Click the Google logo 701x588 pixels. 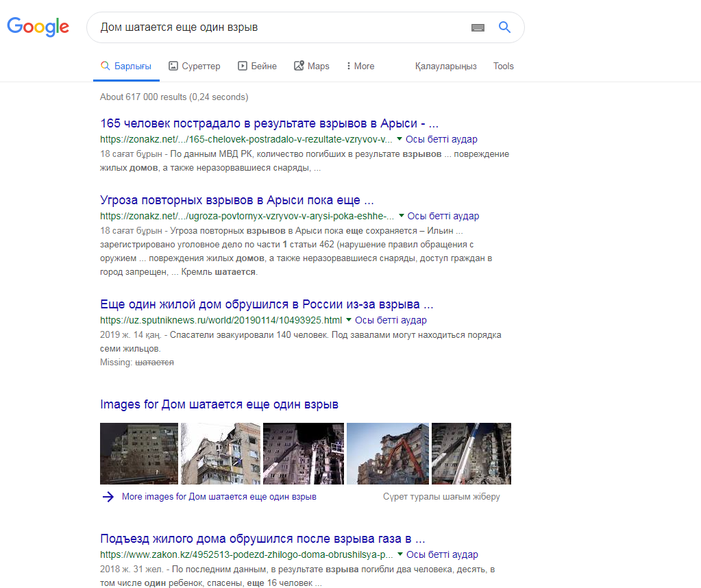pyautogui.click(x=38, y=27)
